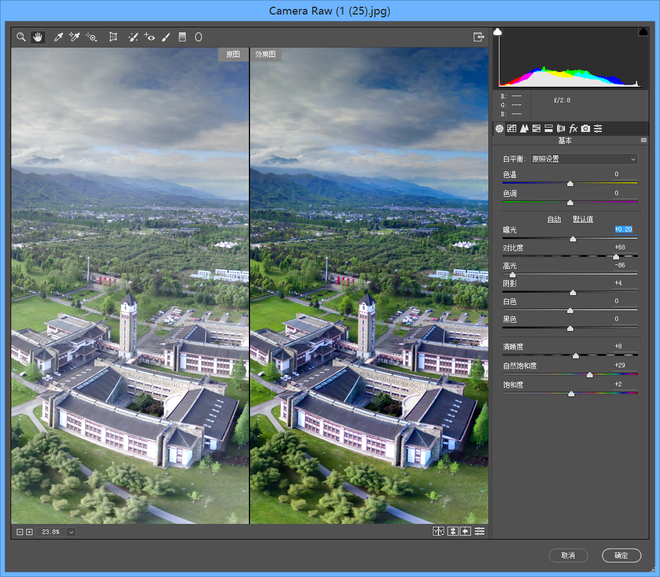
Task: Open the Effects fx panel tab
Action: coord(573,128)
